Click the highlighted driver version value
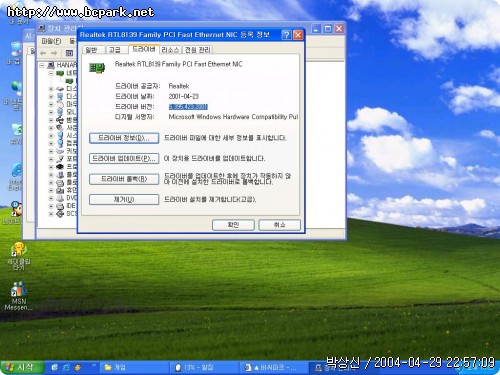500x375 pixels. [x=188, y=107]
